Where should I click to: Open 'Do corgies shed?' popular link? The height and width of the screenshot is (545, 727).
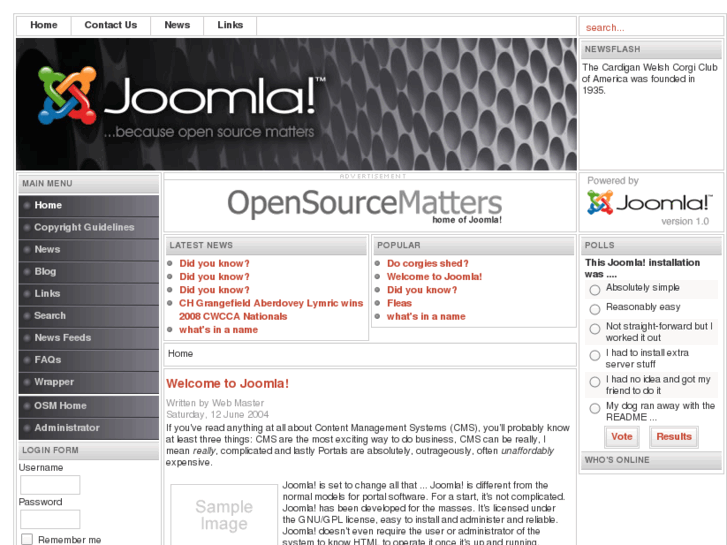tap(427, 263)
